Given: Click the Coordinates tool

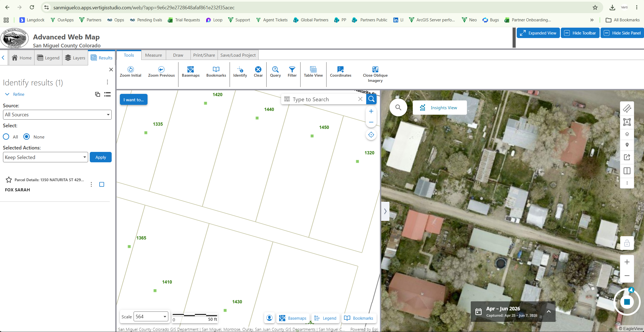Looking at the screenshot, I should coord(340,72).
